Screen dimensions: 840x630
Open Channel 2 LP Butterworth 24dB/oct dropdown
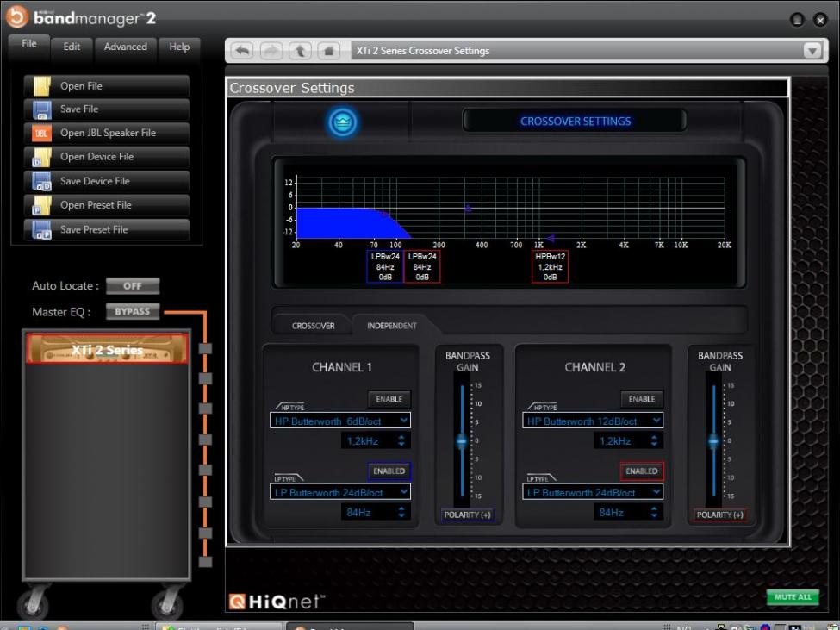(593, 492)
